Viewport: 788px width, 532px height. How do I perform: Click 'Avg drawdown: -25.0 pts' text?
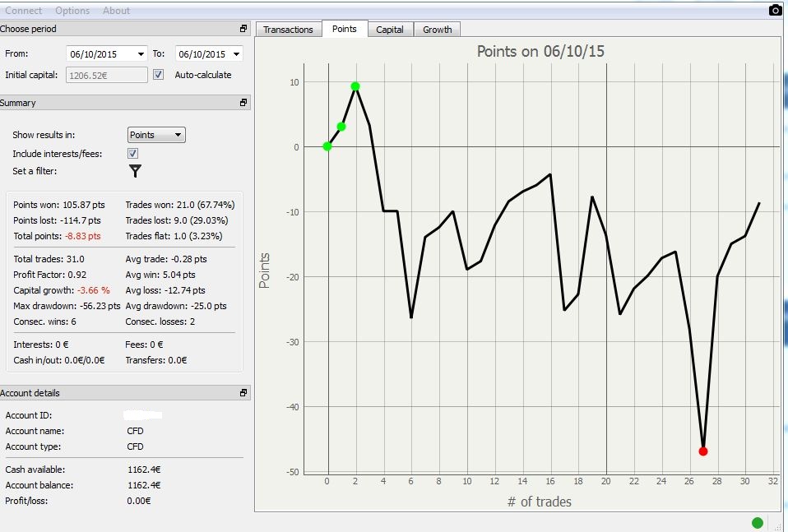pos(176,306)
